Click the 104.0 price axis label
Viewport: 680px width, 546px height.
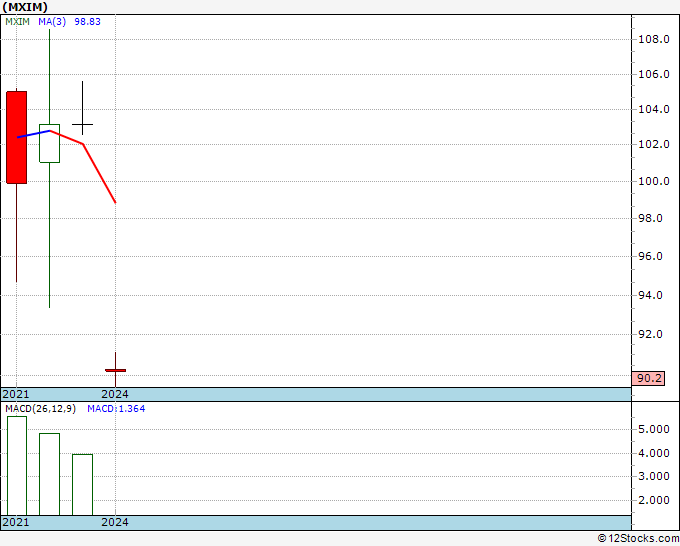[x=654, y=109]
